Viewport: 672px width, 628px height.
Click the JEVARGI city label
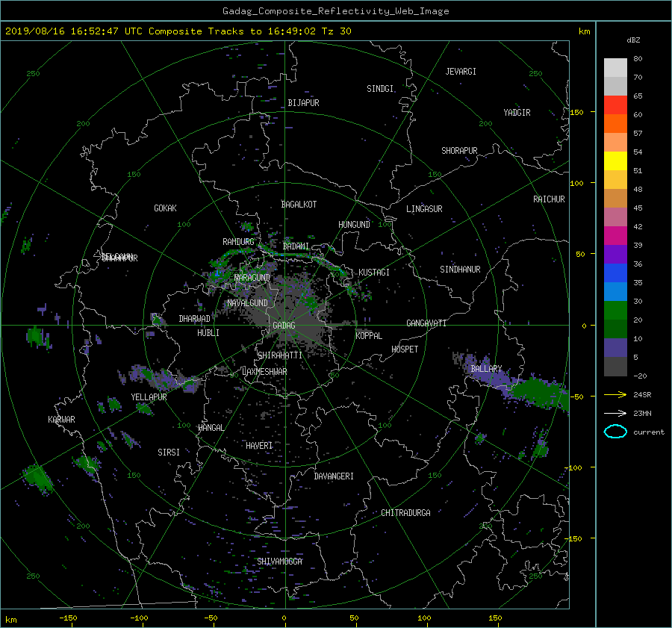(461, 72)
